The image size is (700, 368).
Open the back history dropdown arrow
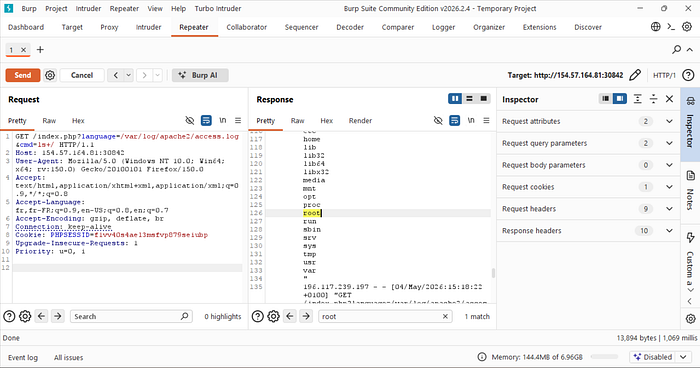[x=129, y=75]
